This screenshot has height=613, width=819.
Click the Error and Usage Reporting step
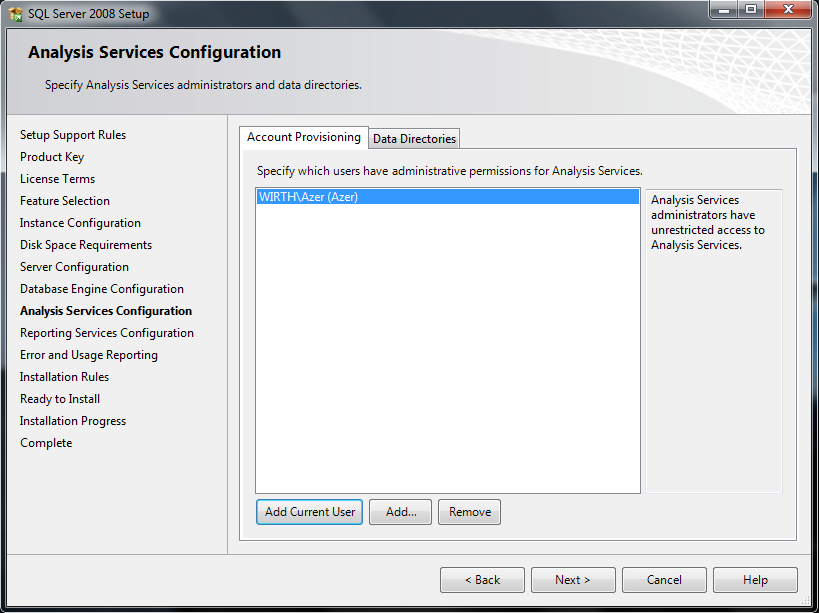89,355
